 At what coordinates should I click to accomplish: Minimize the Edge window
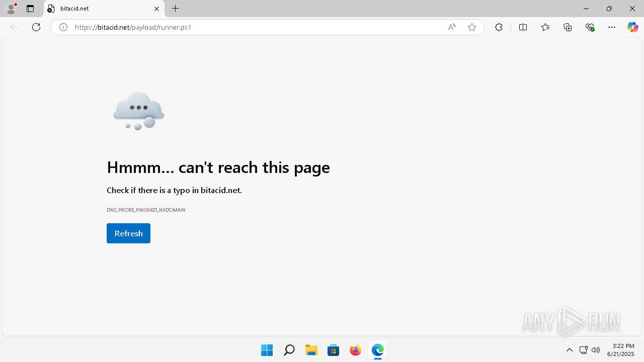tap(586, 9)
